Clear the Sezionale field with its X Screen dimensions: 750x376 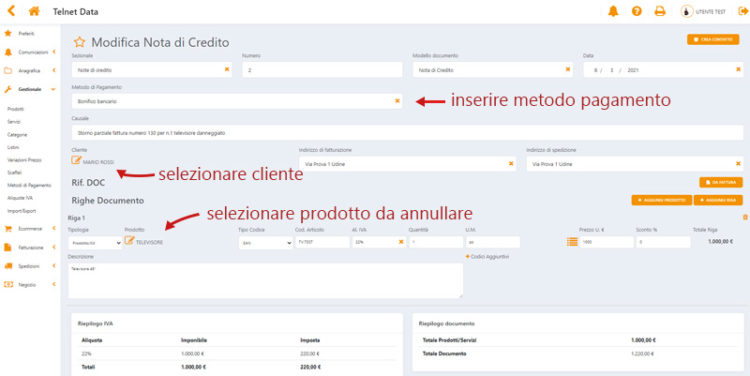(227, 69)
